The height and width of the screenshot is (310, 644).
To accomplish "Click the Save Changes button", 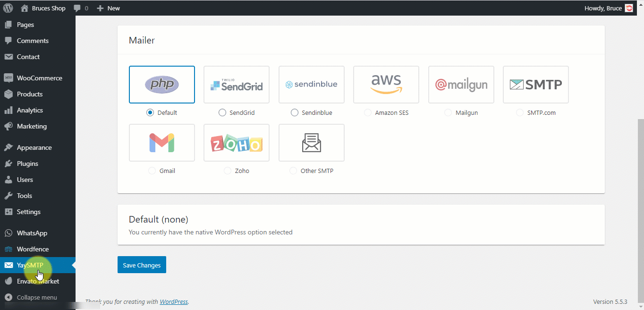I will (x=142, y=265).
